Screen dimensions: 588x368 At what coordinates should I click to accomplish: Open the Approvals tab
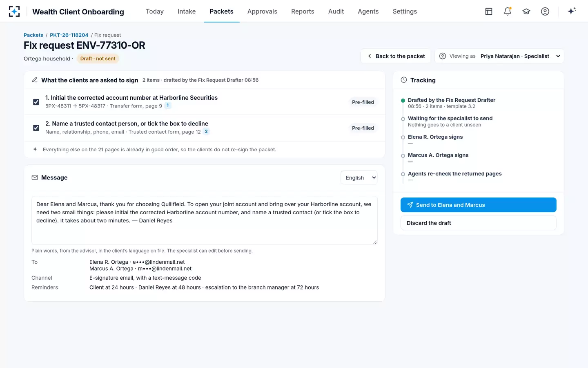[262, 11]
